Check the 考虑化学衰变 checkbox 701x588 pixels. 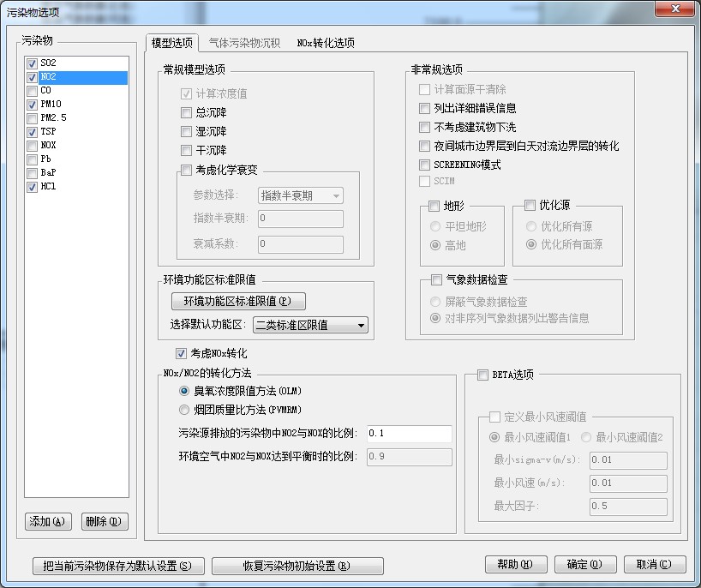[187, 171]
